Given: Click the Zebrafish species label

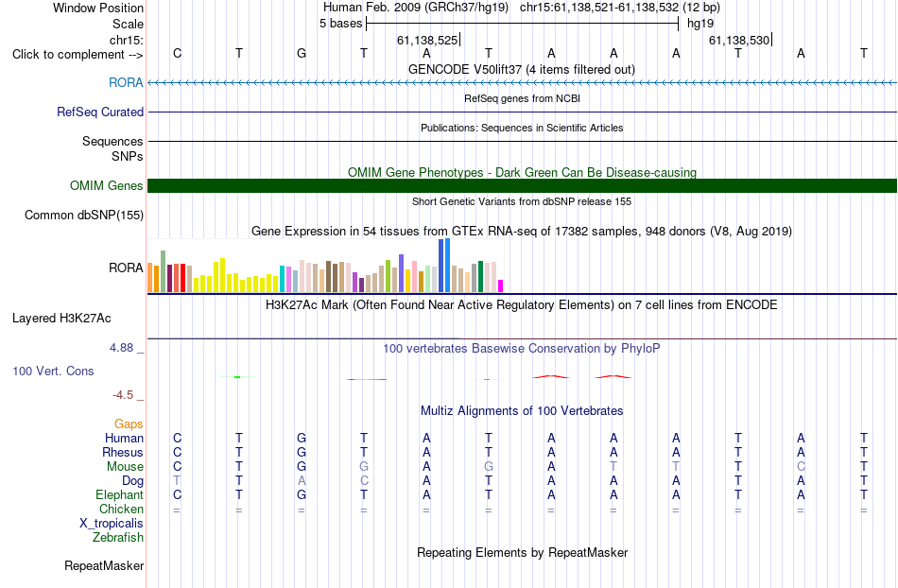Looking at the screenshot, I should [x=118, y=537].
